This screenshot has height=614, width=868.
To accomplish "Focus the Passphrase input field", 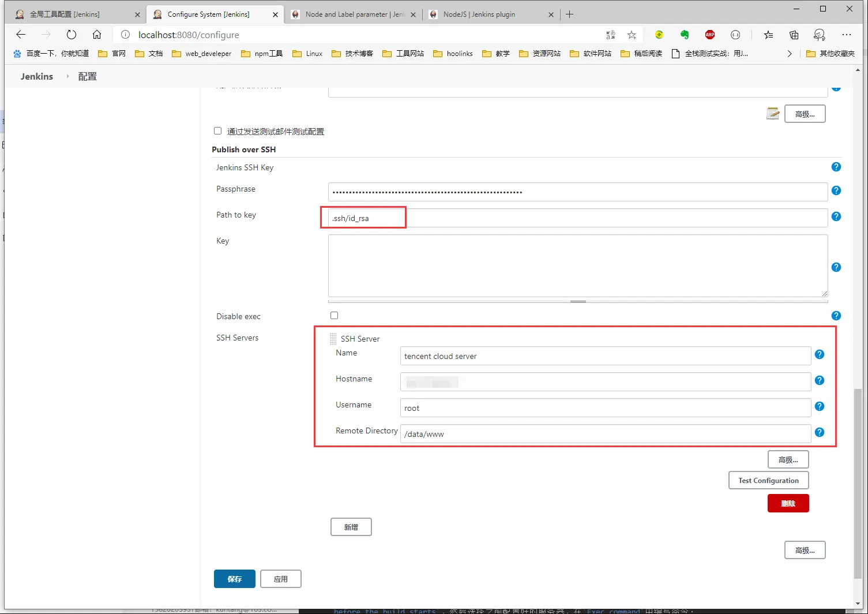I will (578, 192).
